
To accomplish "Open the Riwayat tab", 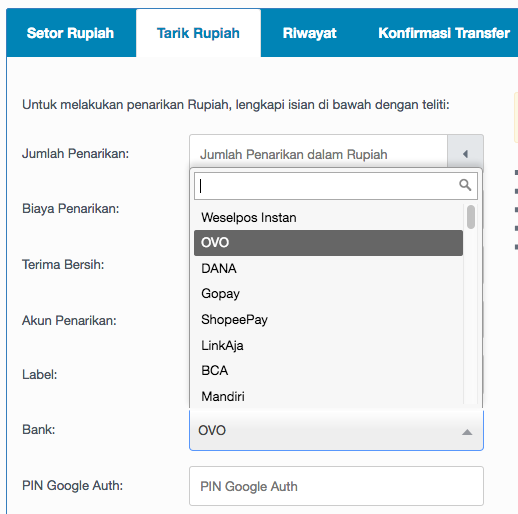I will pyautogui.click(x=309, y=33).
